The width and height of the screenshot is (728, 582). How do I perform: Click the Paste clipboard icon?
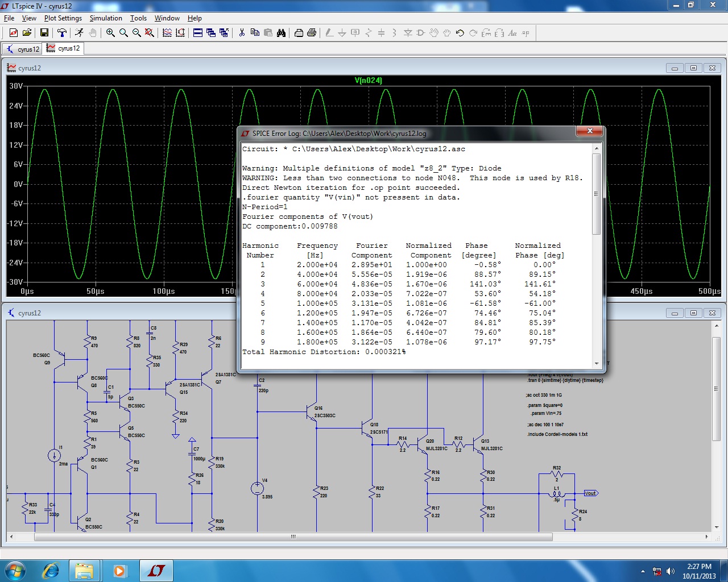[268, 33]
